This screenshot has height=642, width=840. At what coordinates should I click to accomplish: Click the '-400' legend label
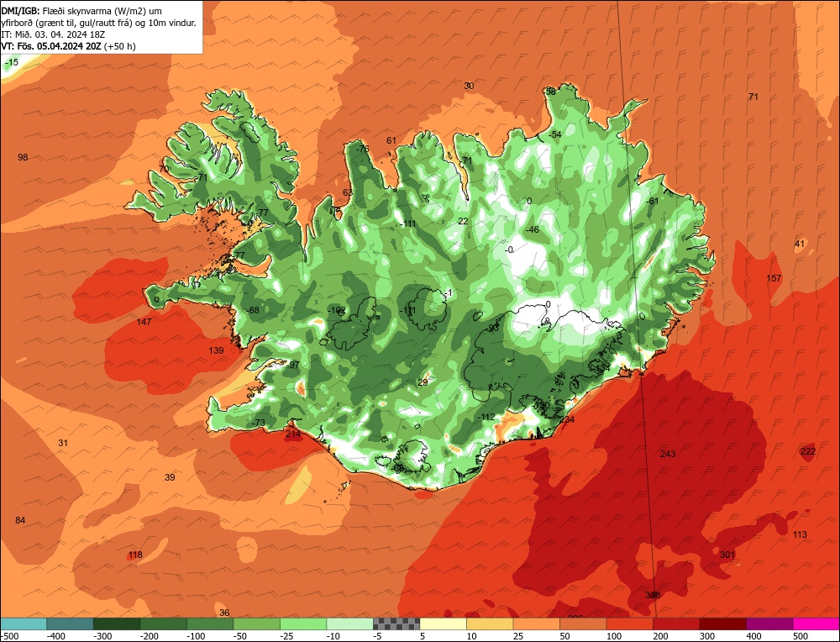[x=56, y=636]
